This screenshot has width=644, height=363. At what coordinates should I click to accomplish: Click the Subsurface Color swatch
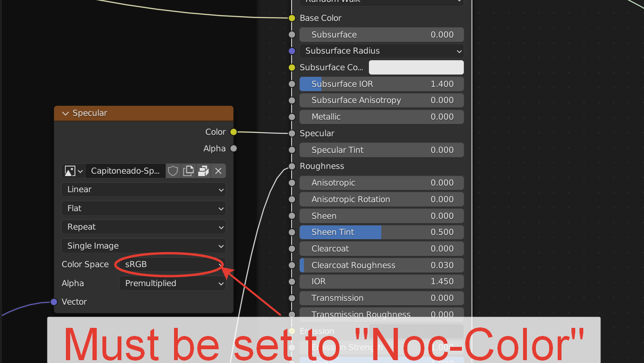click(416, 67)
